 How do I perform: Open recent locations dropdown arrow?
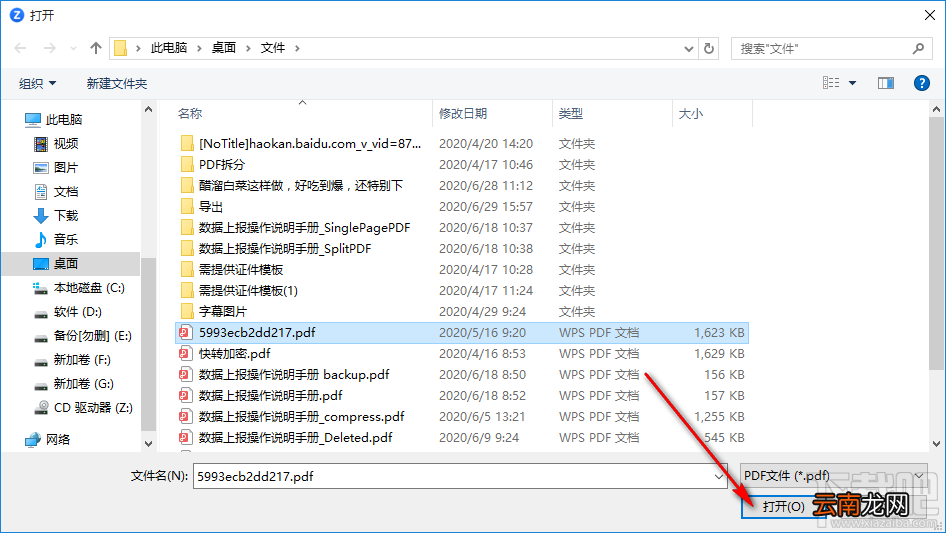click(73, 48)
